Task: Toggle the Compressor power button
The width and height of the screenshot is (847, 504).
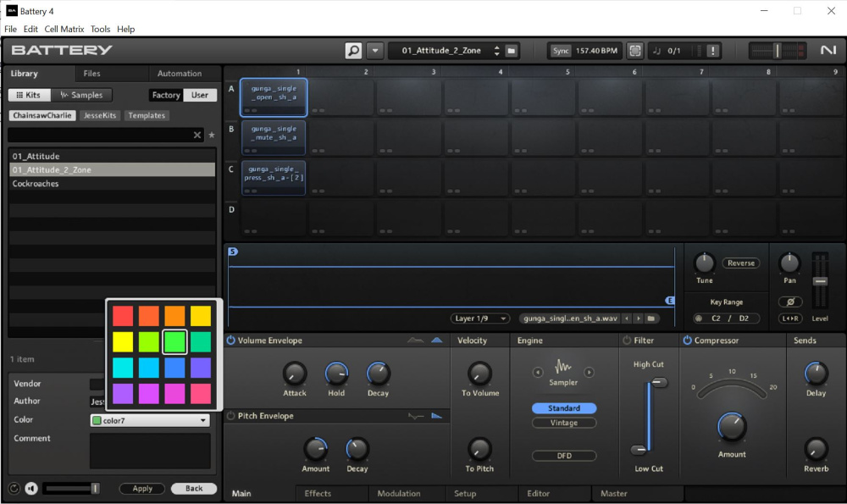Action: point(687,341)
